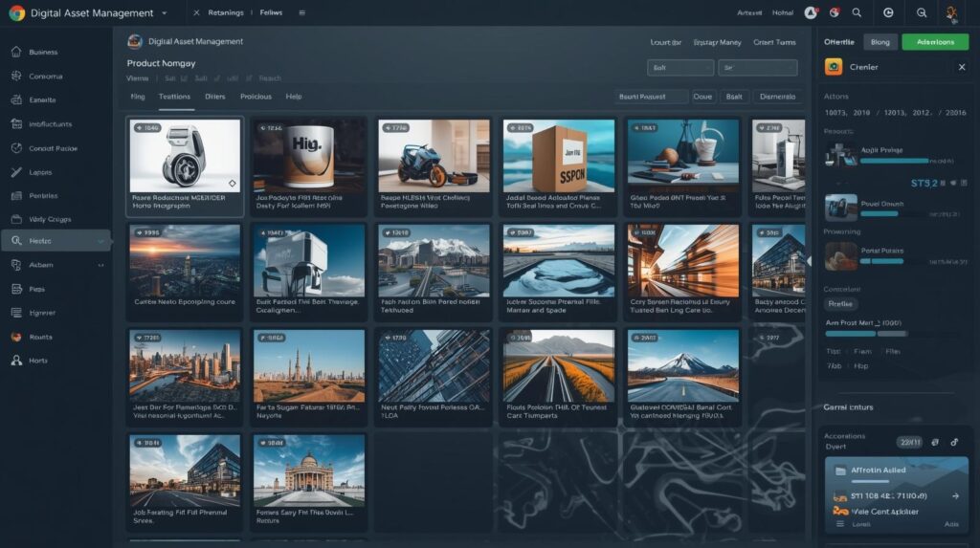Click the Bsalt button in filter row
Viewport: 980px width, 548px height.
click(x=734, y=97)
